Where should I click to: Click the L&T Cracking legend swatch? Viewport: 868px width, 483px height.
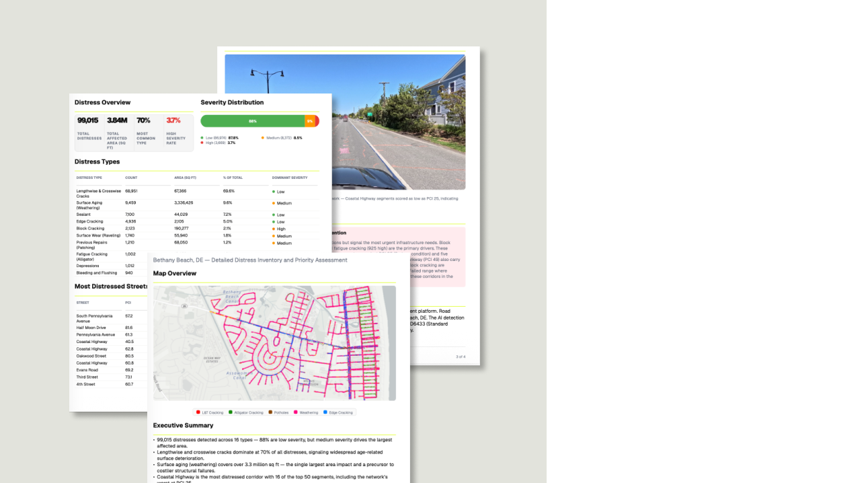pos(198,412)
